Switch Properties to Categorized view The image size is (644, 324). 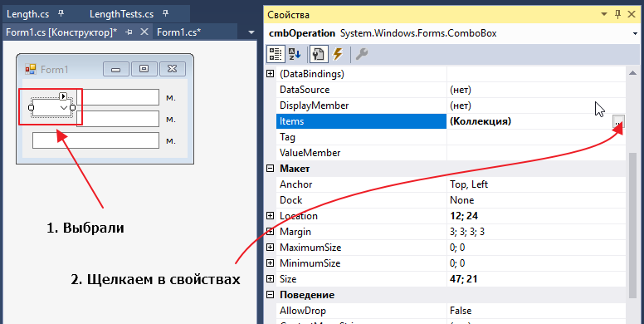click(276, 54)
